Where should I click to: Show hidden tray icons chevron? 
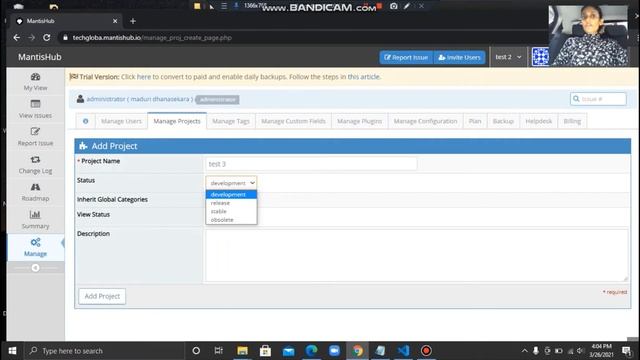point(524,351)
